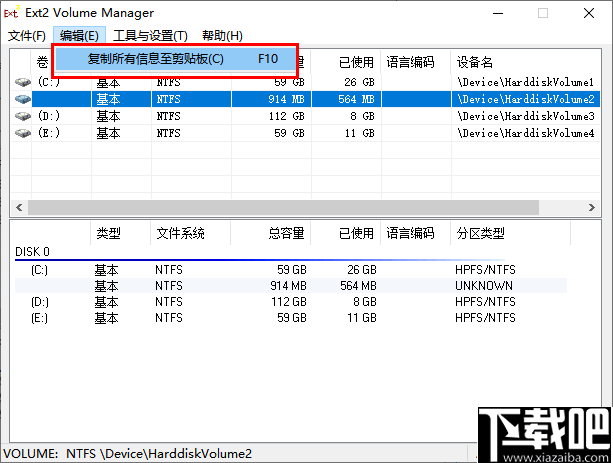Click the DISK 0 heading in the lower pane
Image resolution: width=613 pixels, height=463 pixels.
coord(32,251)
